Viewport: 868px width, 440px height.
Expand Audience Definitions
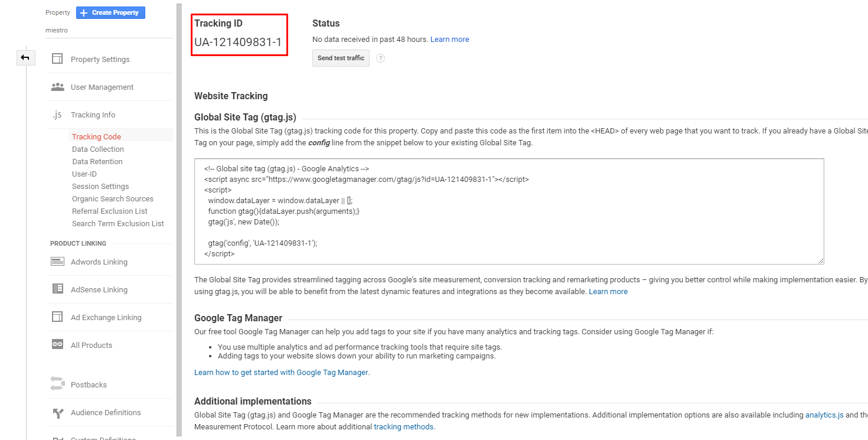pos(106,412)
